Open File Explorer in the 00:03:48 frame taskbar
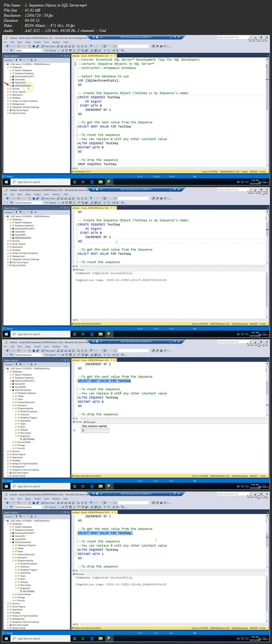 (100, 486)
